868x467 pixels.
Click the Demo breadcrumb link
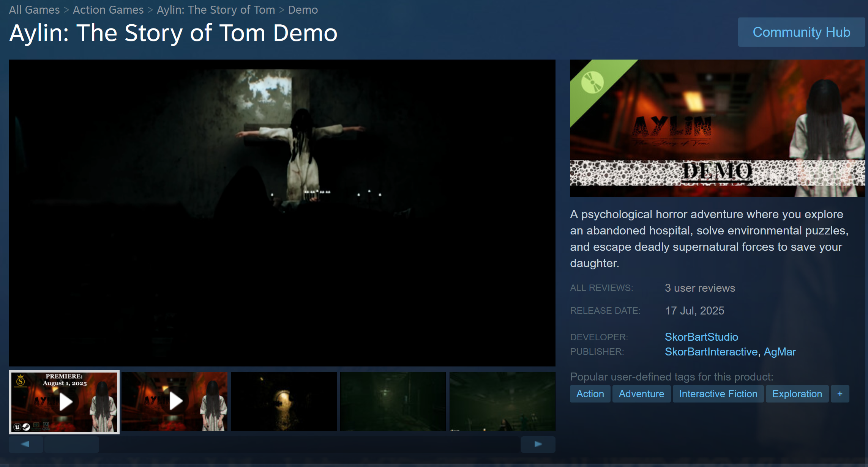coord(303,9)
